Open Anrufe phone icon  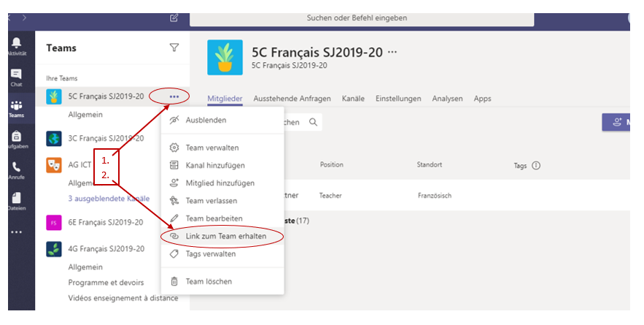[x=16, y=169]
